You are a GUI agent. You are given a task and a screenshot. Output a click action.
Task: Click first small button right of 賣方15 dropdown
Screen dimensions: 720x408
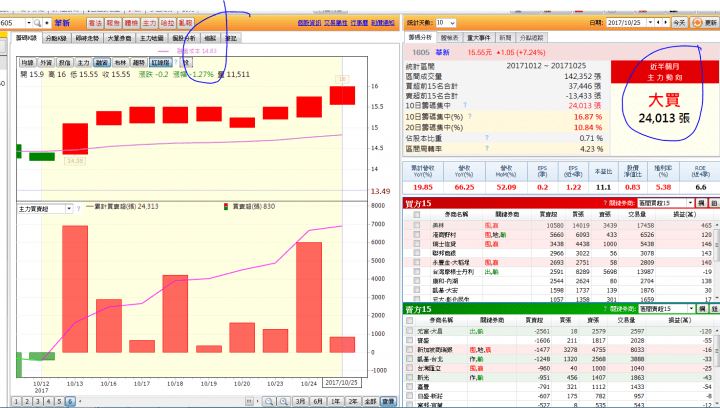(702, 309)
